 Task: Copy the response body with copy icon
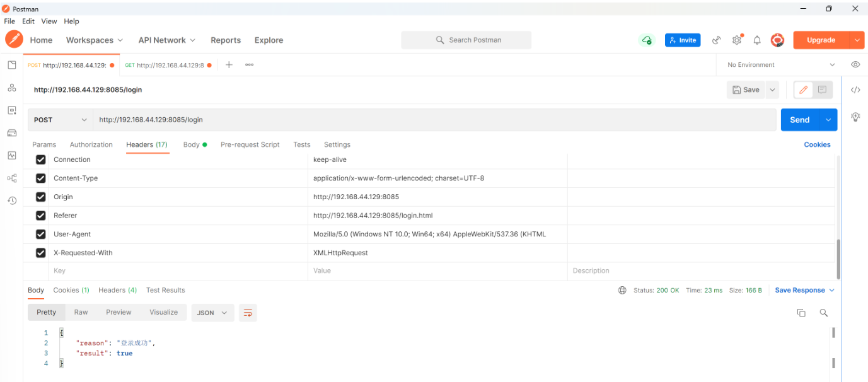[801, 313]
